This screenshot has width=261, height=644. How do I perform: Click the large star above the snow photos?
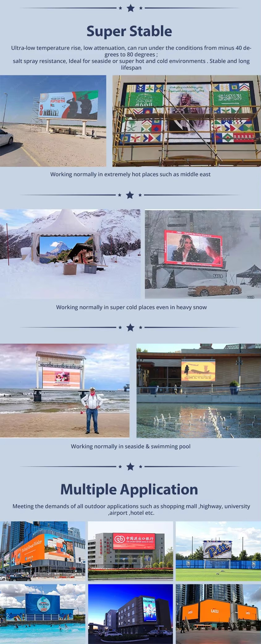coord(130,195)
